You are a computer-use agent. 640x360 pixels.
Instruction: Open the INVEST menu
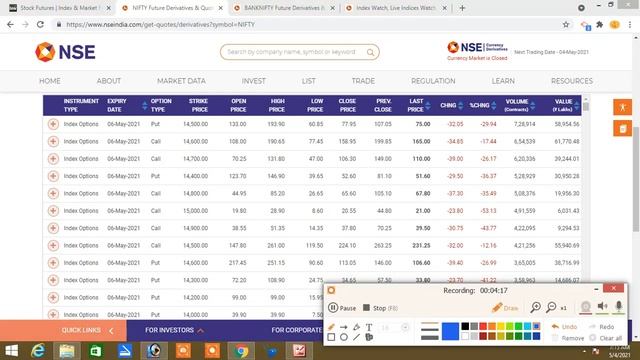(x=253, y=81)
